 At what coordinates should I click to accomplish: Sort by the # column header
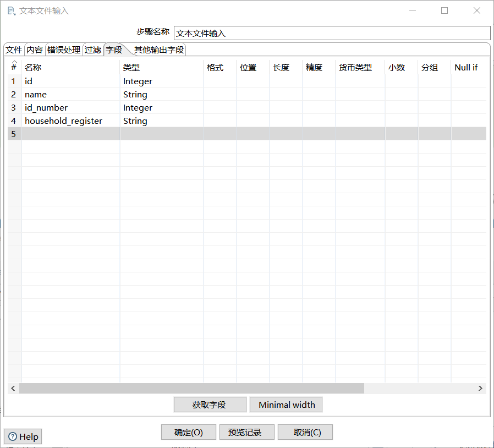click(14, 65)
